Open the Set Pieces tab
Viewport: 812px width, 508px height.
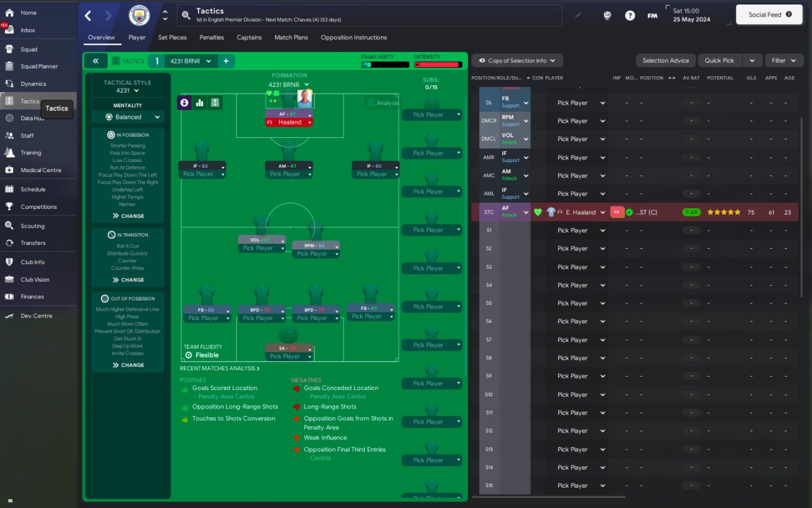(173, 37)
